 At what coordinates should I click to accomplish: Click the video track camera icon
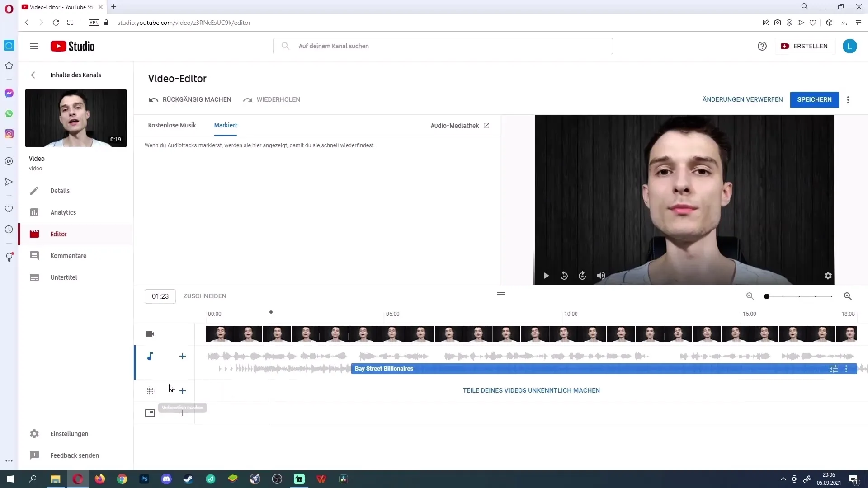150,334
